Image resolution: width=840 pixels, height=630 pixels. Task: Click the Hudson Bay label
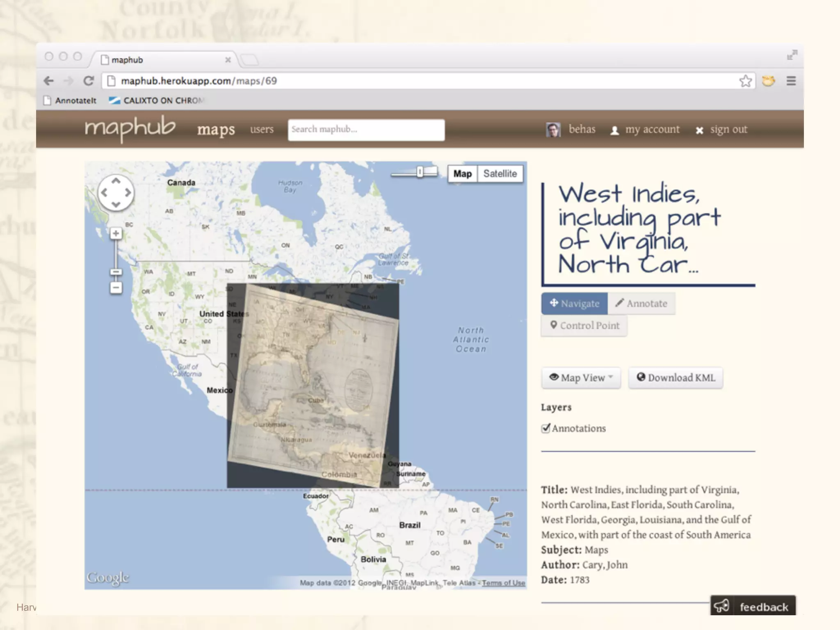coord(290,186)
